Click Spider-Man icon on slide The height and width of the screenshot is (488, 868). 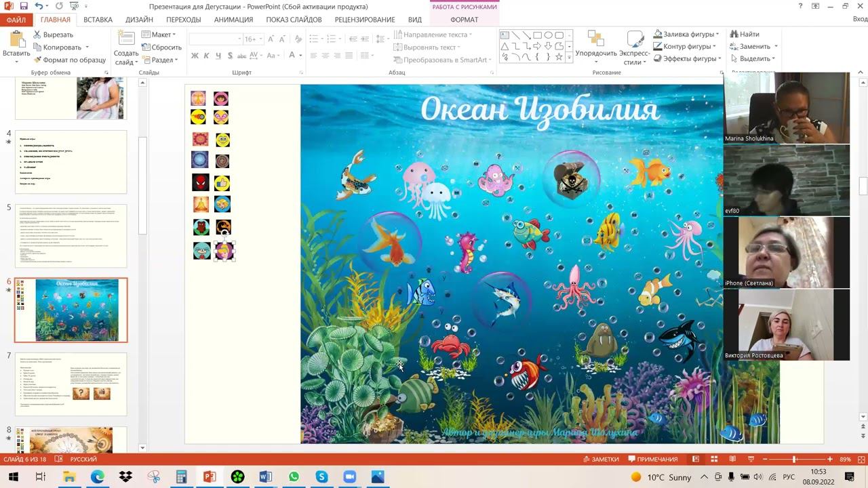(201, 182)
